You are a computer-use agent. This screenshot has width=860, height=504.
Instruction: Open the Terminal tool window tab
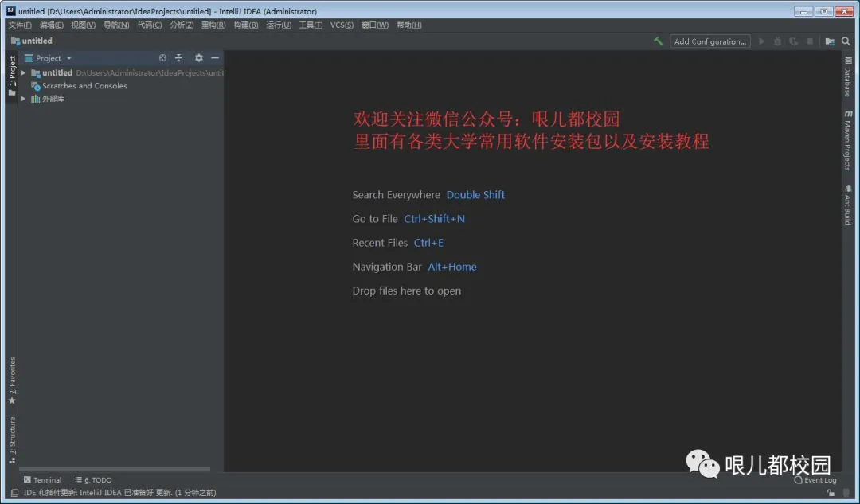43,479
